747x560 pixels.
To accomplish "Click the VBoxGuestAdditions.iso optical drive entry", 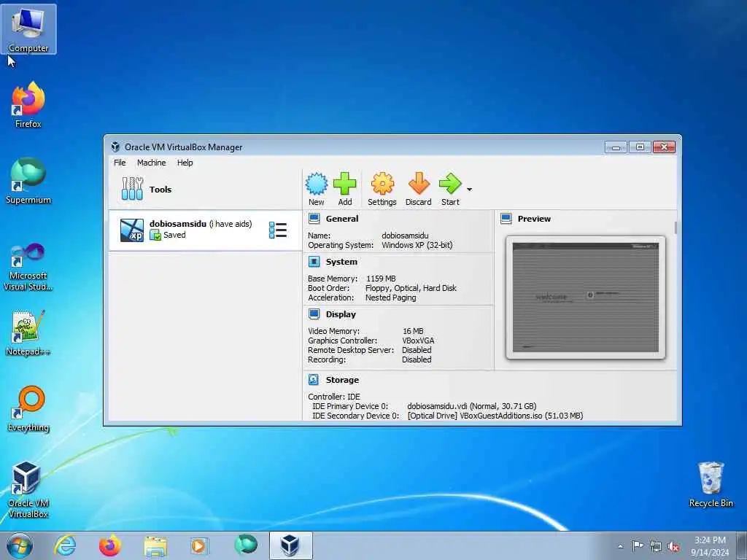I will tap(495, 416).
